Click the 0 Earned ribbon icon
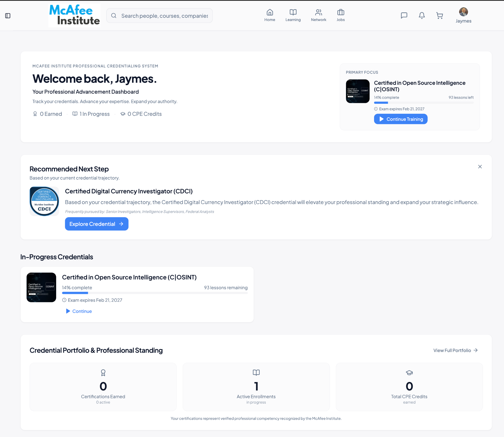 35,114
